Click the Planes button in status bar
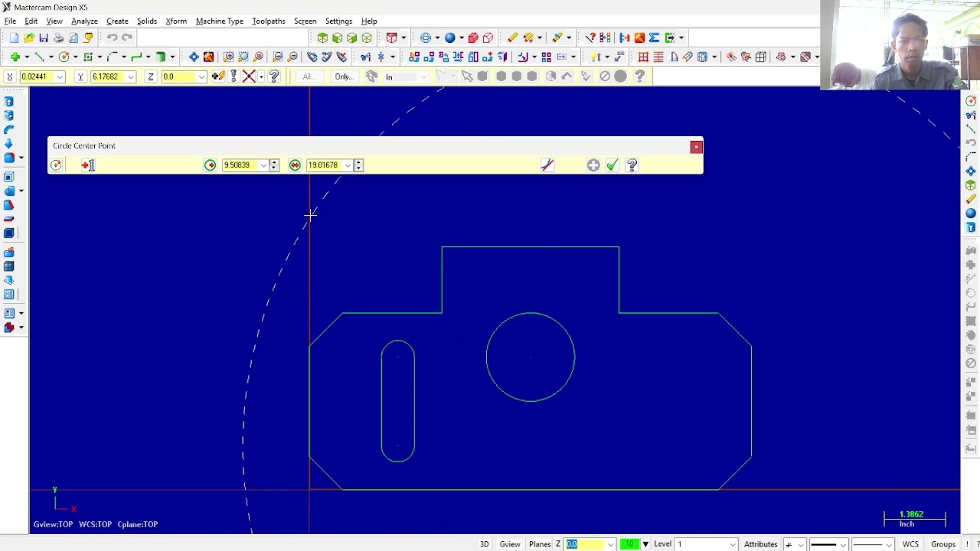 (x=540, y=544)
